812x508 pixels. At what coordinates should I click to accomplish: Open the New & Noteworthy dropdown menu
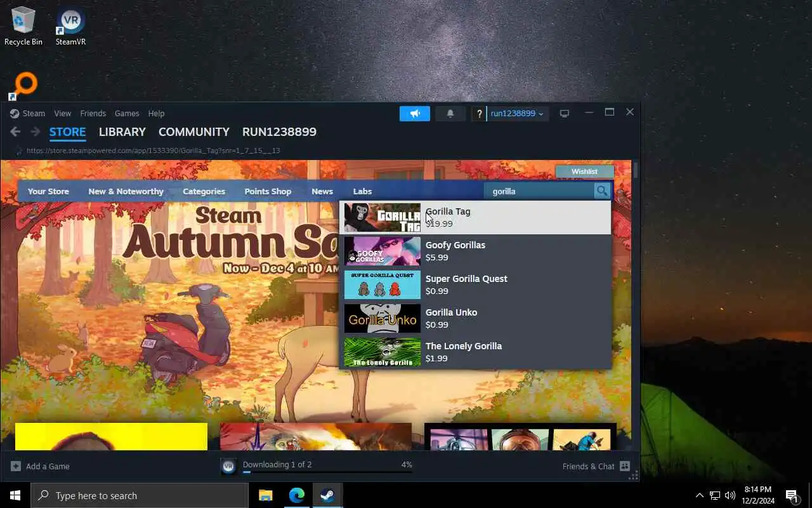click(126, 191)
